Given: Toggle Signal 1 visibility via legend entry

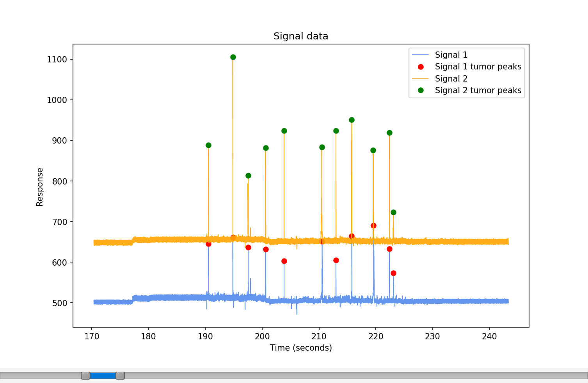Looking at the screenshot, I should pyautogui.click(x=451, y=55).
